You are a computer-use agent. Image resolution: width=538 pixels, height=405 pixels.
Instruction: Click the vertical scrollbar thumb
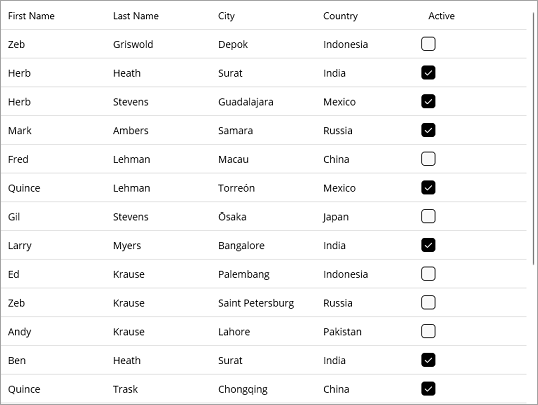(x=534, y=138)
